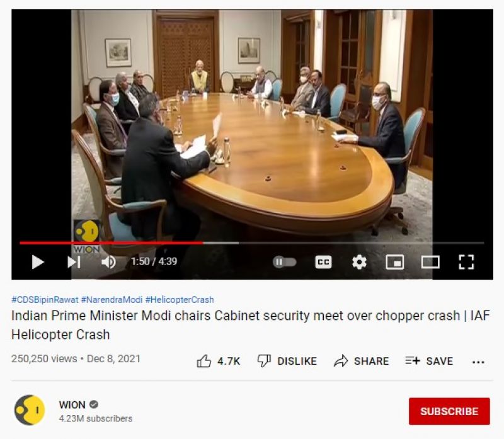Mute the video volume
Image resolution: width=504 pixels, height=439 pixels.
click(108, 262)
